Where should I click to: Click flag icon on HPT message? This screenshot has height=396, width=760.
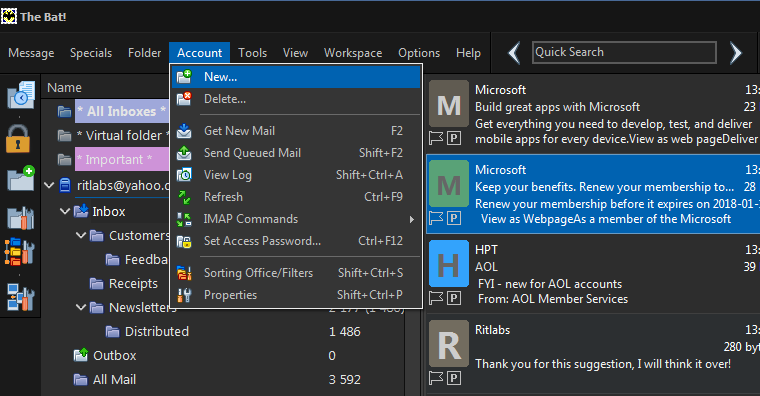(x=436, y=298)
